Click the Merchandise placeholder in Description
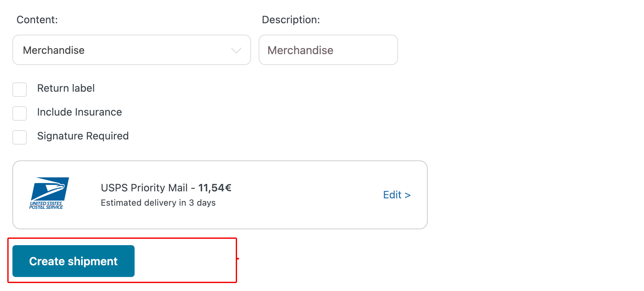 (300, 50)
